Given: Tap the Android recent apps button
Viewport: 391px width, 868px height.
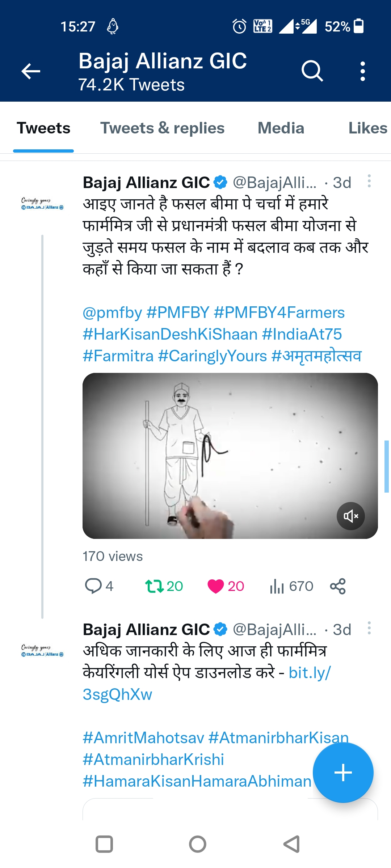Looking at the screenshot, I should click(104, 844).
